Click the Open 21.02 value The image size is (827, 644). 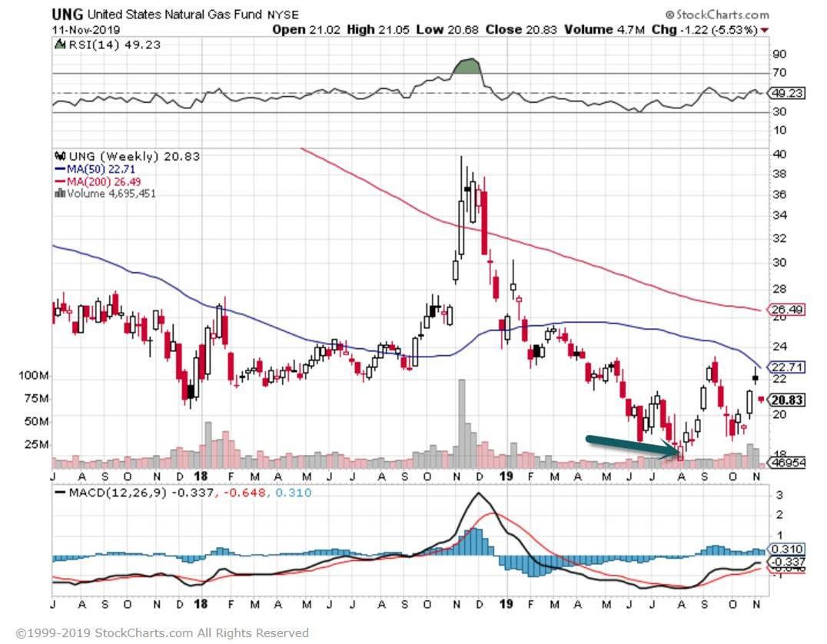point(307,29)
